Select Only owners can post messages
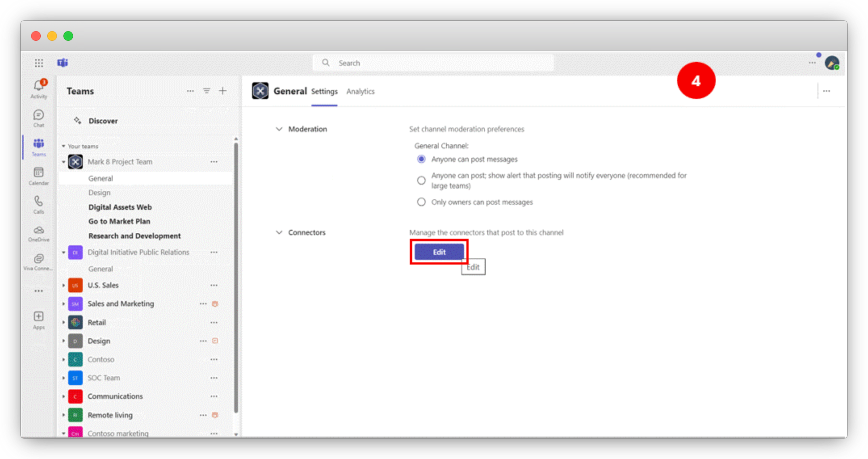Viewport: 868px width, 459px height. tap(421, 202)
